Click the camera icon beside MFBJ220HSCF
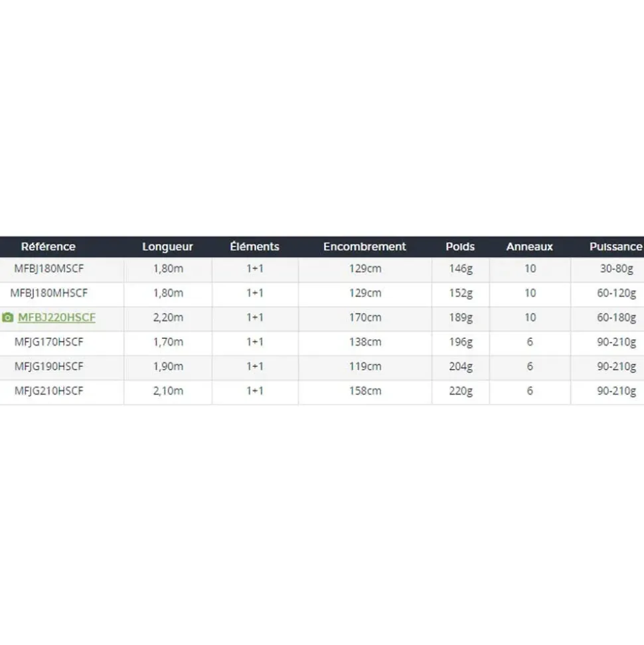Image resolution: width=644 pixels, height=645 pixels. coord(7,318)
